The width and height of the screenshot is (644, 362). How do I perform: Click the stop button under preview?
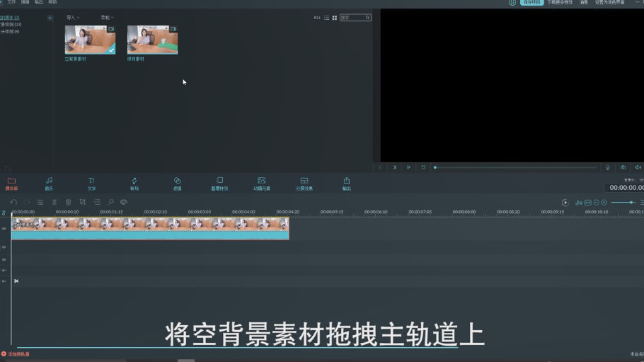coord(423,167)
